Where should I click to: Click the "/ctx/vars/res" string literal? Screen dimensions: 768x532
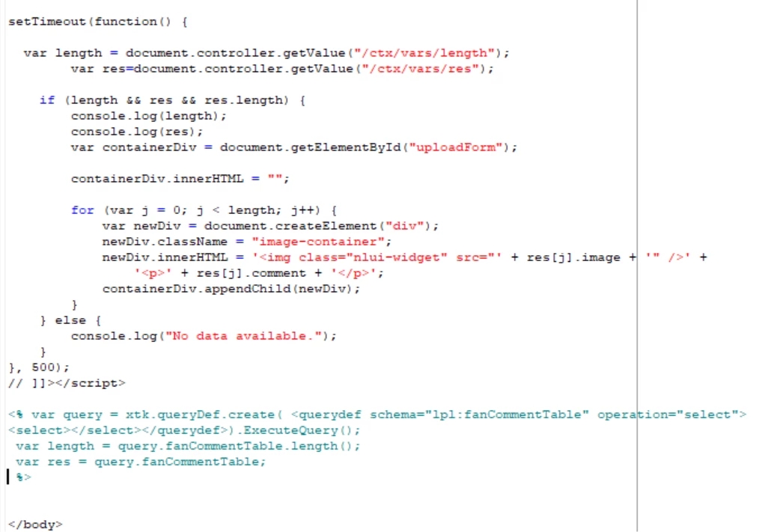(420, 69)
